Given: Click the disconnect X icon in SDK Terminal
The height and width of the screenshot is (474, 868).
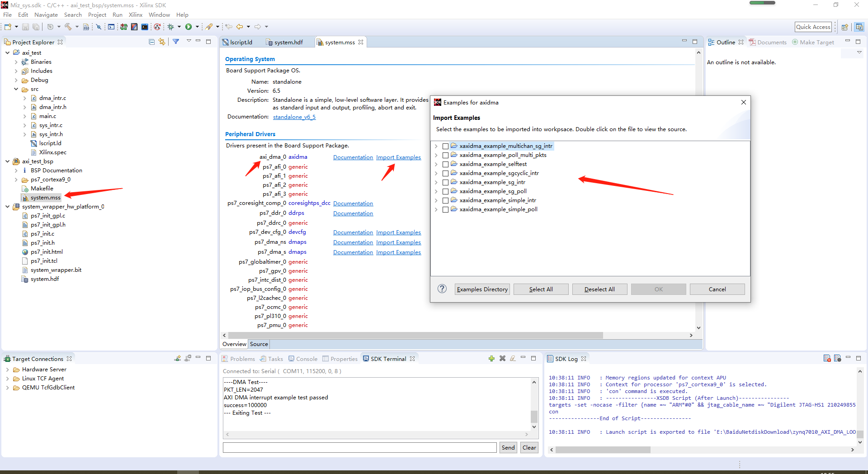Looking at the screenshot, I should (502, 359).
